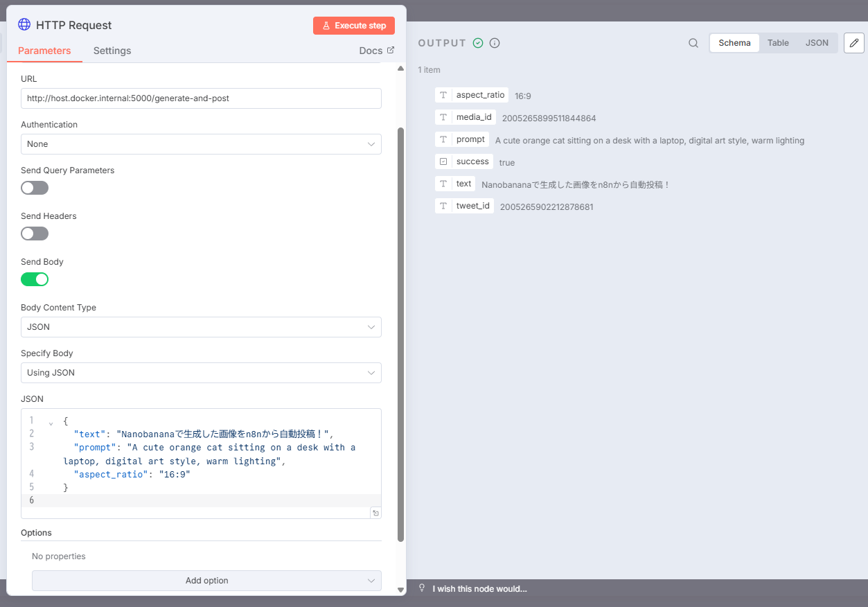Click the info icon next to OUTPUT
Image resolution: width=868 pixels, height=607 pixels.
(x=495, y=43)
